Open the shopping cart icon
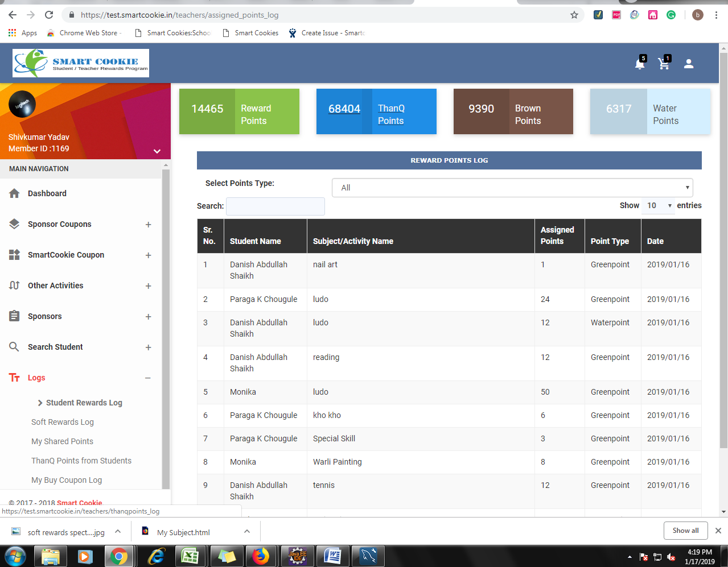This screenshot has height=567, width=728. [x=664, y=64]
